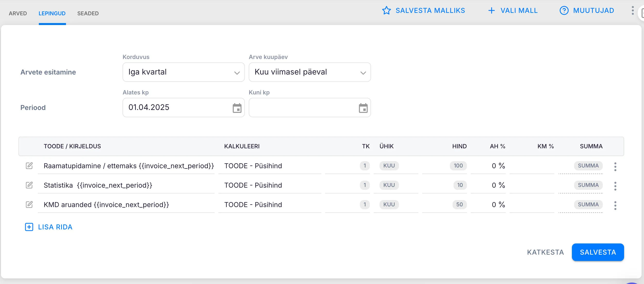Expand the Arve kuupäev dropdown
The height and width of the screenshot is (284, 644).
coord(309,72)
